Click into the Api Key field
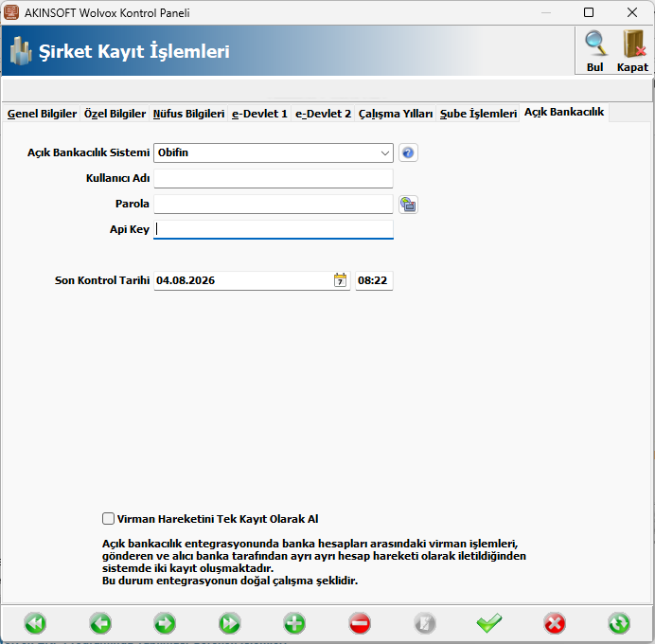 click(x=274, y=229)
